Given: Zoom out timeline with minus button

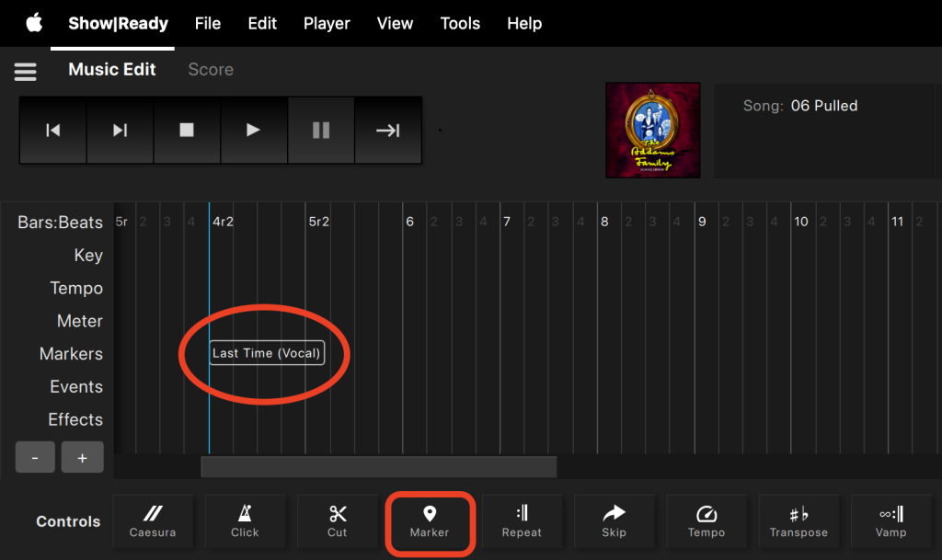Looking at the screenshot, I should (x=36, y=457).
